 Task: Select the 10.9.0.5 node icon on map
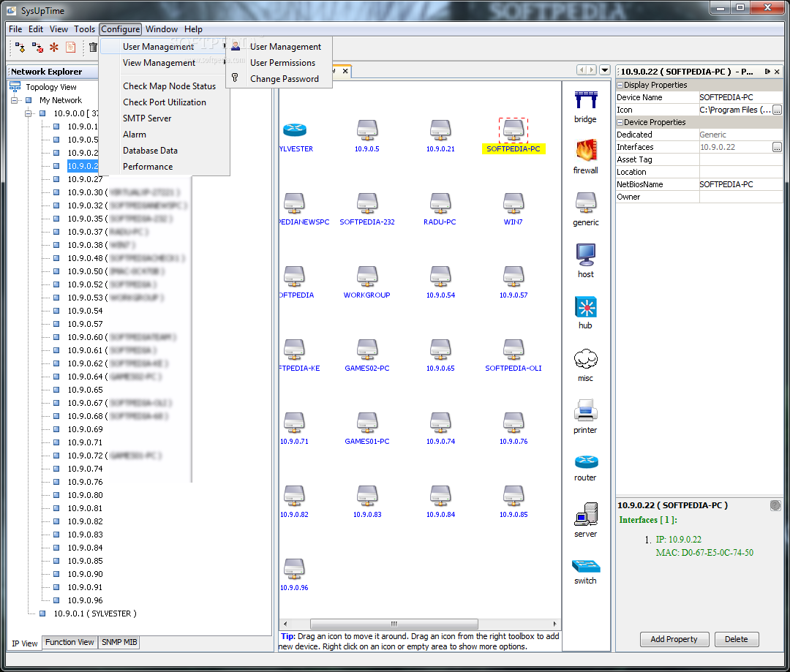coord(367,130)
